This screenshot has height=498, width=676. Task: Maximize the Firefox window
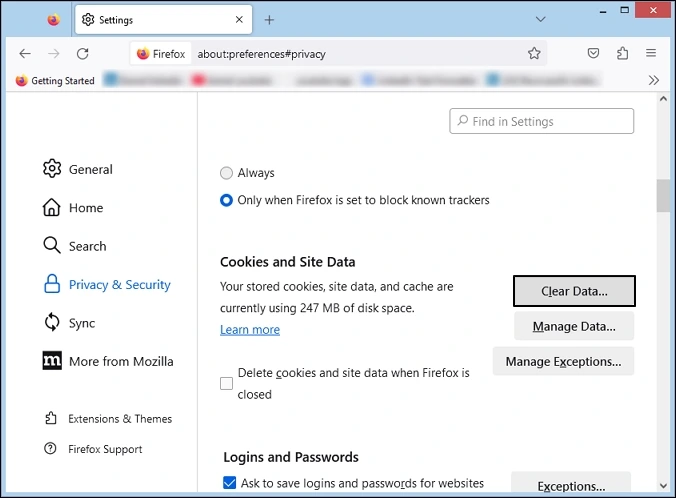tap(624, 10)
